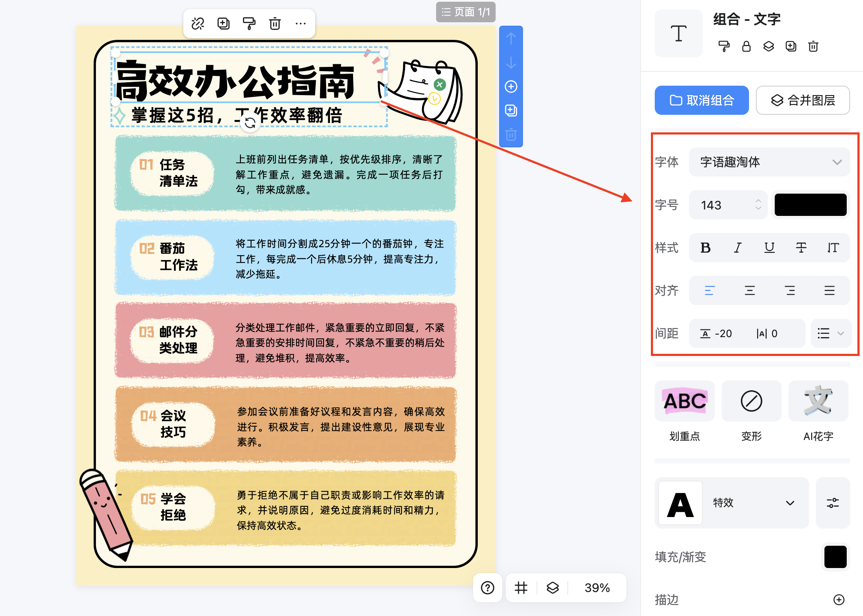Open the layers icon in the right panel header
The width and height of the screenshot is (863, 616).
[768, 47]
